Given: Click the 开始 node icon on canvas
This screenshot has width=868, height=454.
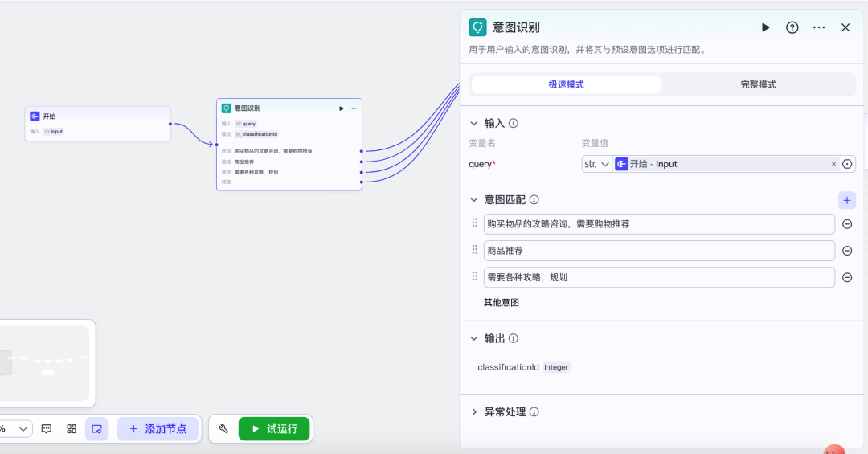Looking at the screenshot, I should coord(35,117).
